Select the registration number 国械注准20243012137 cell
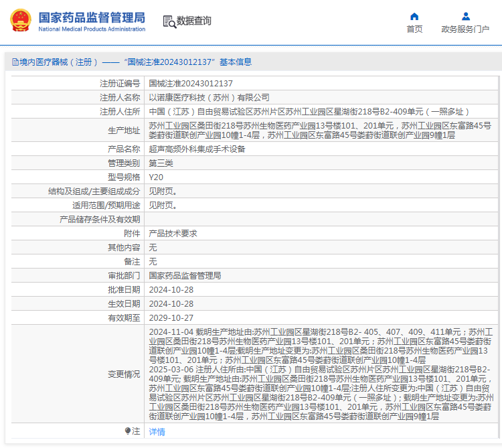Viewport: 502px width, 448px height. [x=191, y=84]
